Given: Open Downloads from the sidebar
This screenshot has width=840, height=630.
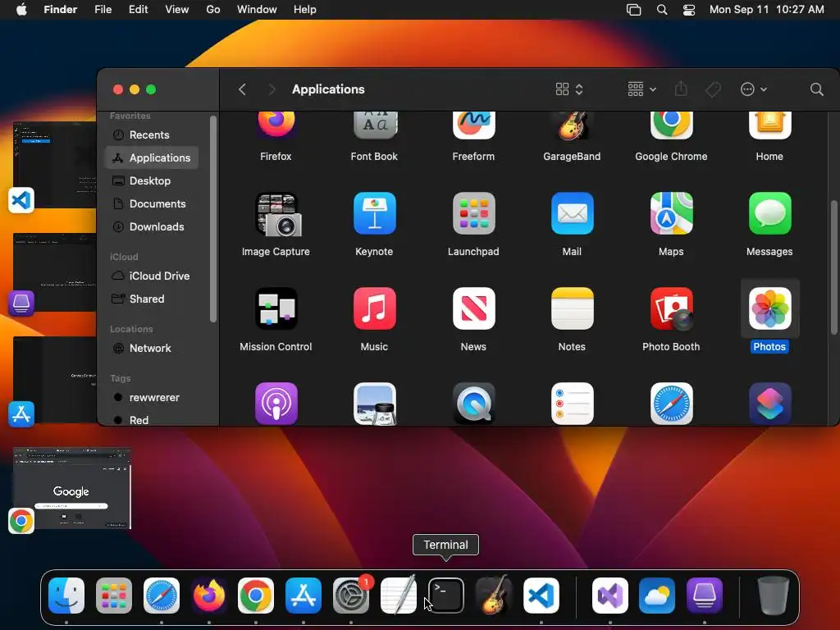Looking at the screenshot, I should [152, 226].
